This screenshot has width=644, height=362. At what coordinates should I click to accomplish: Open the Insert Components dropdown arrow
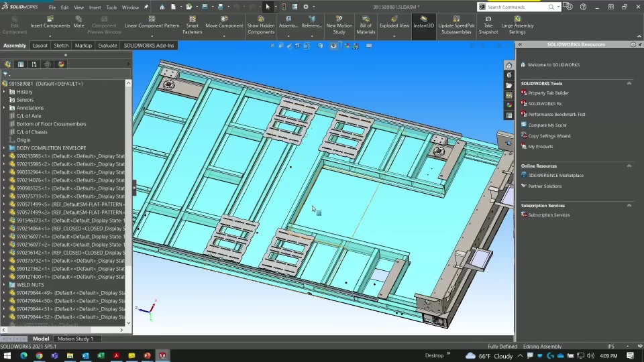pyautogui.click(x=50, y=36)
